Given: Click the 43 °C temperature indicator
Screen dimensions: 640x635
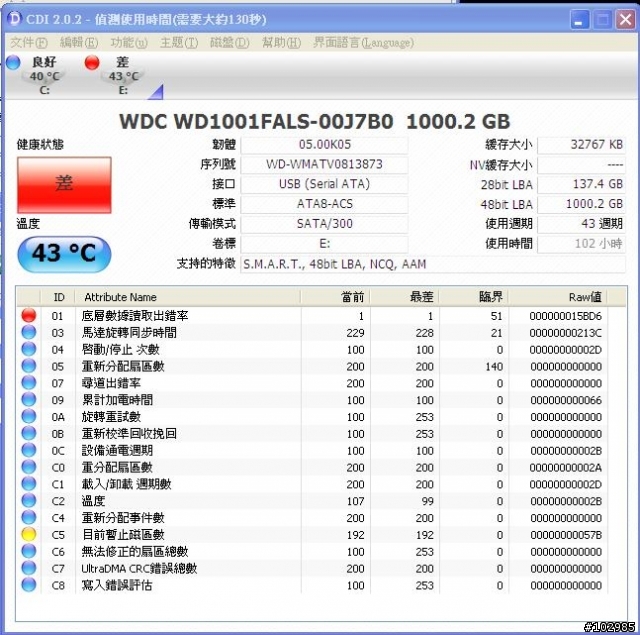Looking at the screenshot, I should point(64,254).
